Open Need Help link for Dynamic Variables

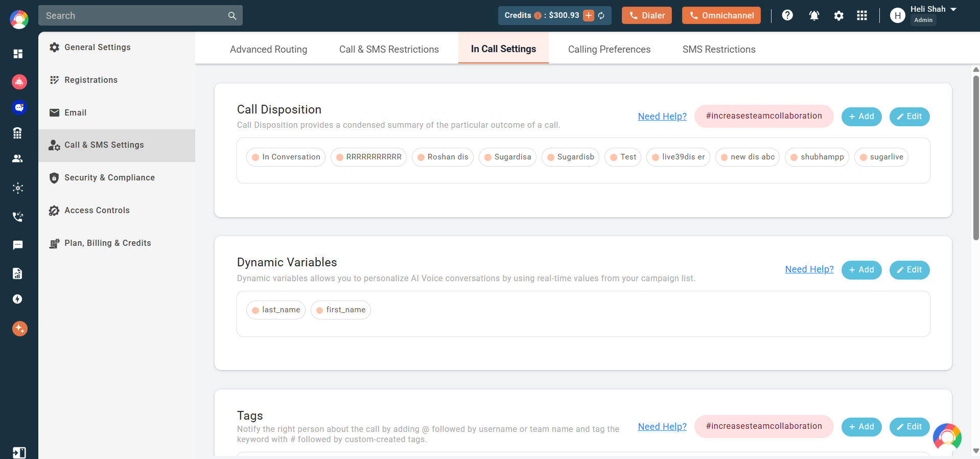(x=809, y=269)
